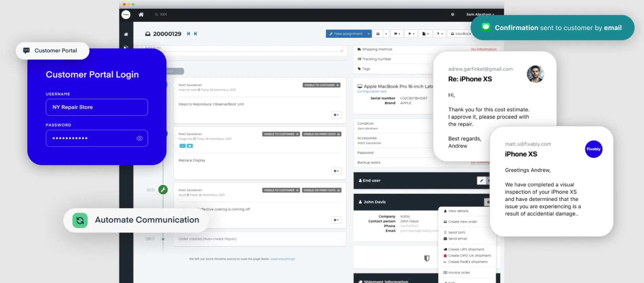The image size is (644, 283).
Task: Click the Password input field
Action: [97, 138]
